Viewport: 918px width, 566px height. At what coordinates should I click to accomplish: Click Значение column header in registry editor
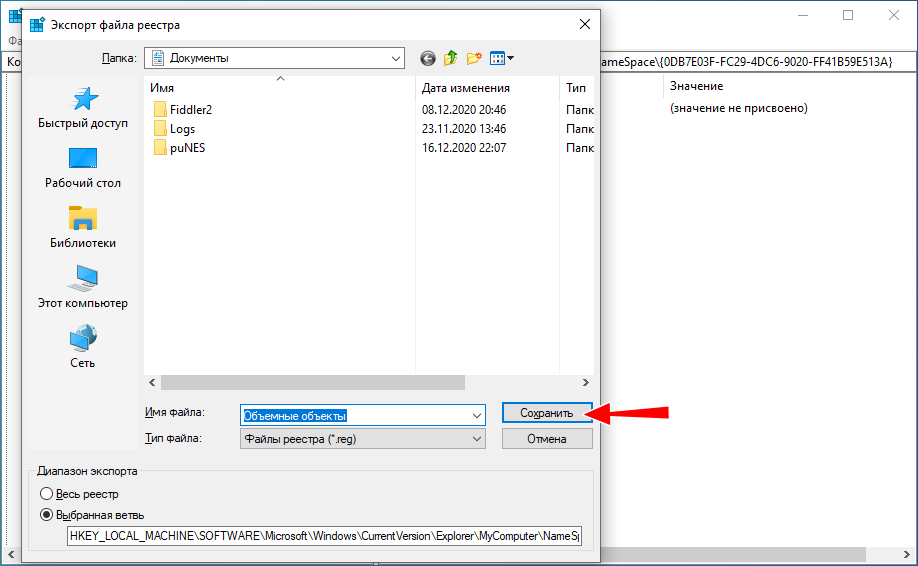(696, 86)
